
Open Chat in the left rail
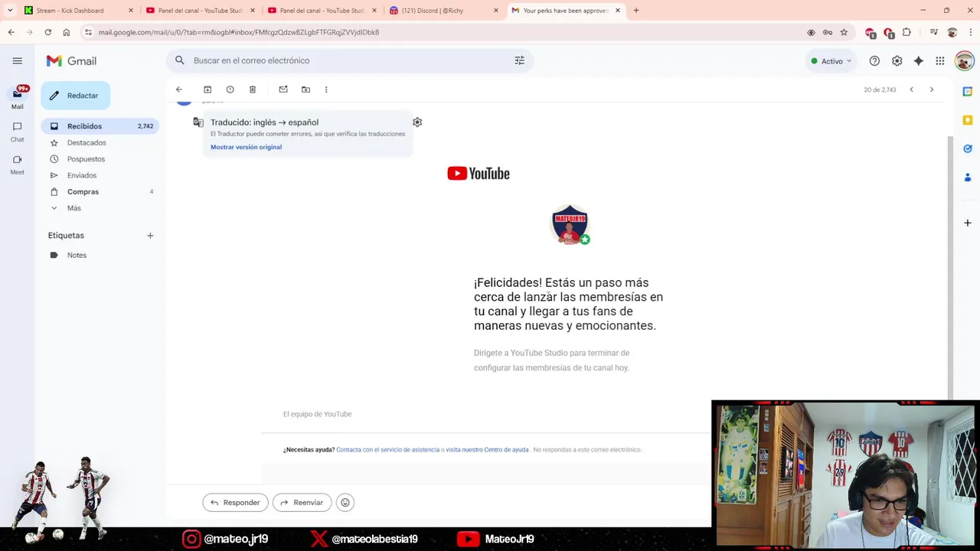17,132
